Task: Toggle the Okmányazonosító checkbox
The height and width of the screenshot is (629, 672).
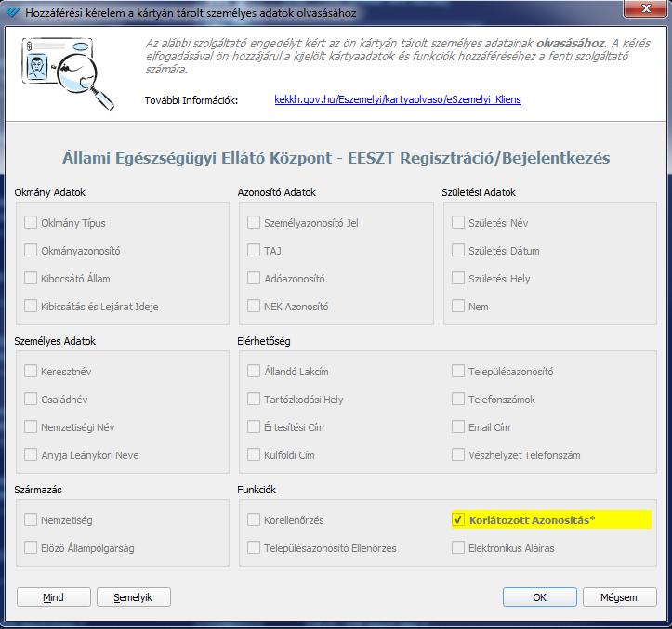Action: [x=31, y=250]
